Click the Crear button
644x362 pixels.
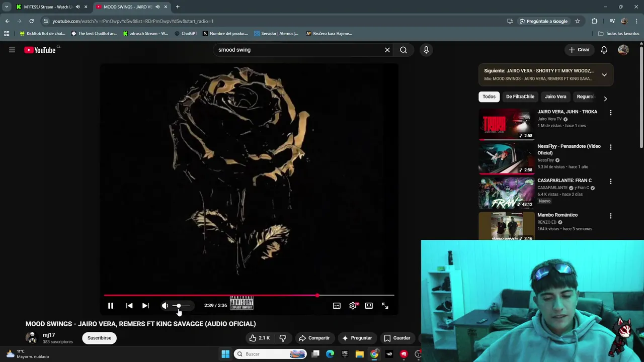click(x=579, y=50)
